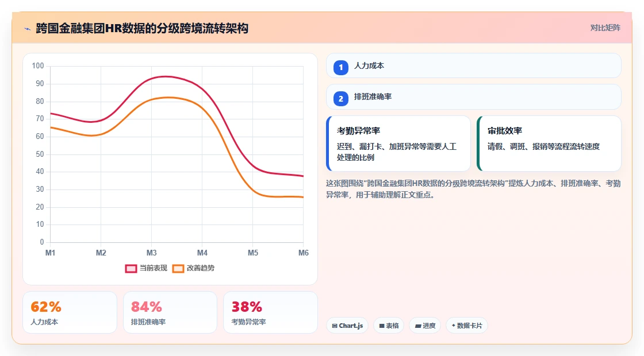644x356 pixels.
Task: Select the 进度 tag
Action: point(425,326)
